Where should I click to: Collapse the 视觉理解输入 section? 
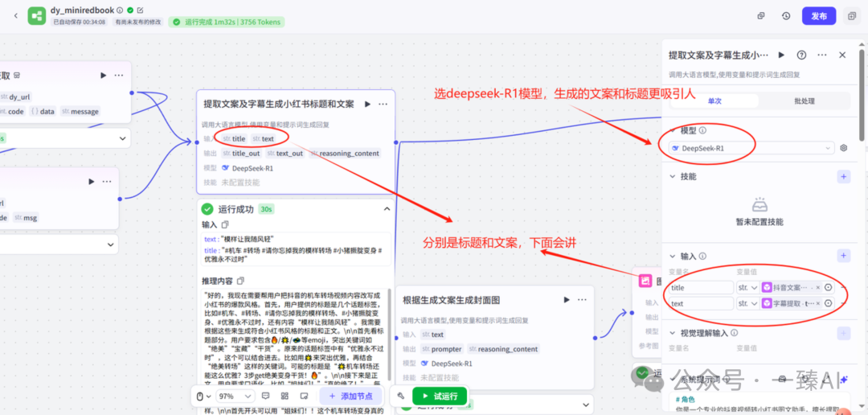[x=674, y=333]
